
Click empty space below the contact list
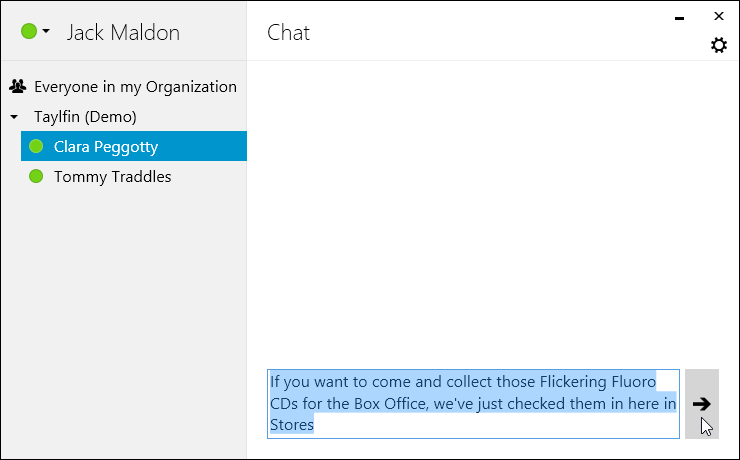coord(124,321)
